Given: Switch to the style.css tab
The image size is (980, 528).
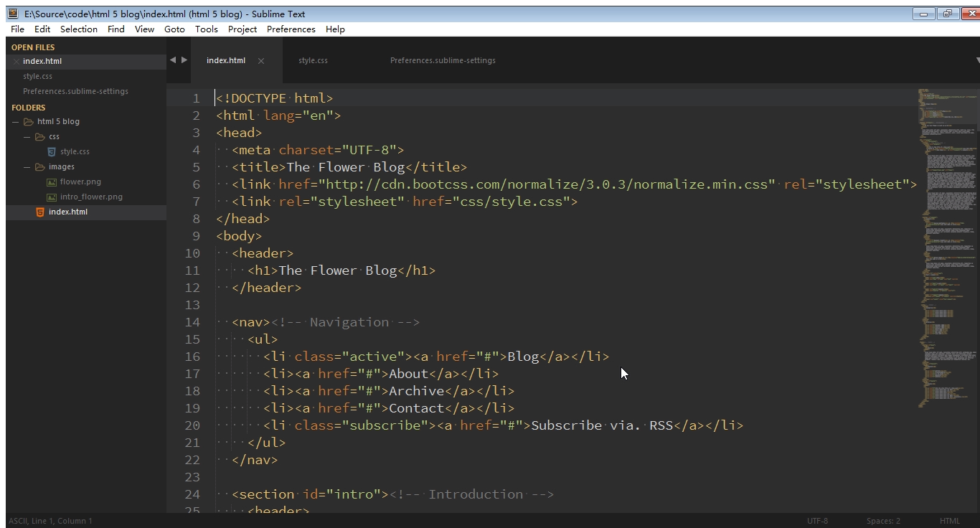Looking at the screenshot, I should tap(313, 61).
